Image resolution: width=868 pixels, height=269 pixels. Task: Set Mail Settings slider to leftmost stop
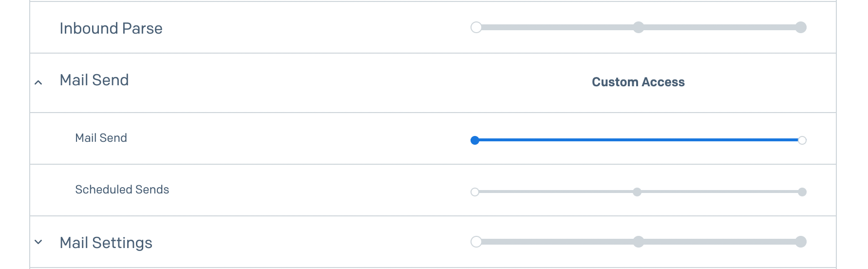point(476,242)
